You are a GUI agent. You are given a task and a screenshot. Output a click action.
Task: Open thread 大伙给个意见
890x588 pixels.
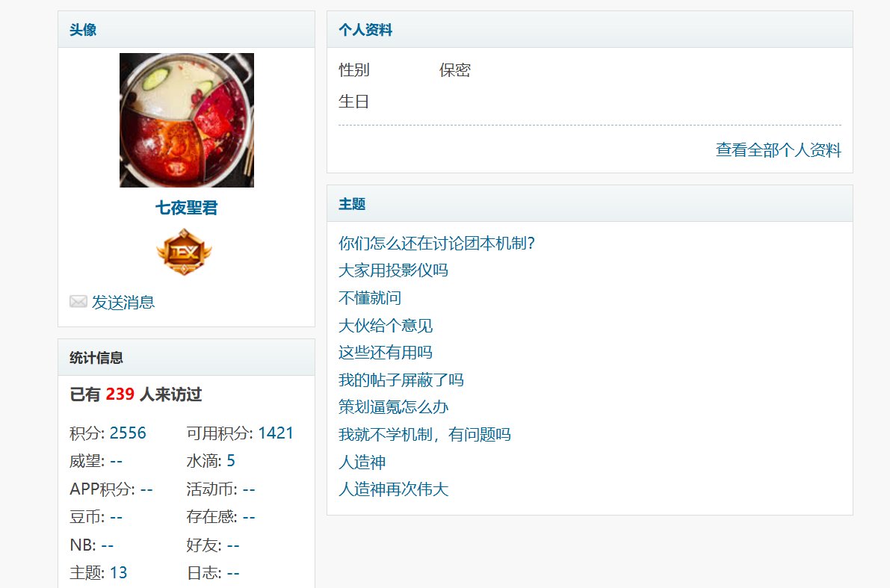click(x=386, y=325)
